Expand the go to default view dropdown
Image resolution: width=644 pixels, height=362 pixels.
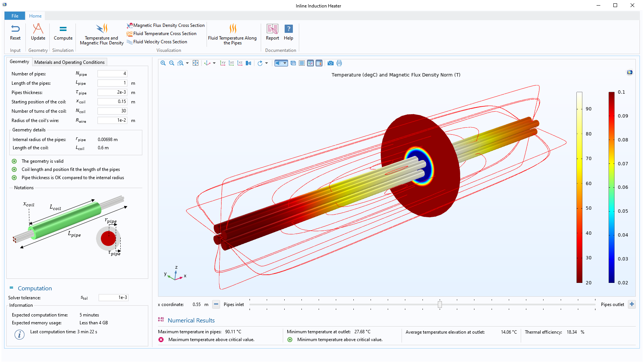(x=214, y=63)
